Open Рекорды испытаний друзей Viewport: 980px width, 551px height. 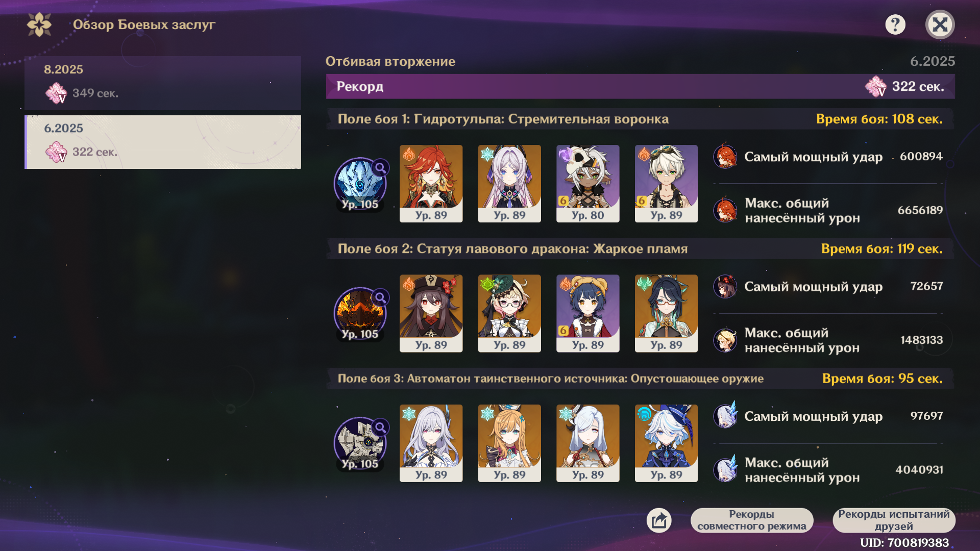[894, 520]
